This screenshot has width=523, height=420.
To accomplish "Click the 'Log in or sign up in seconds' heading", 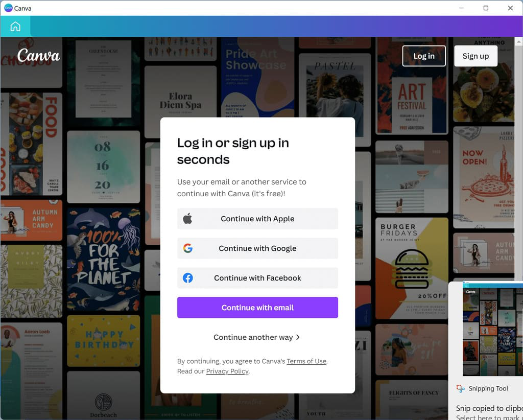I will point(233,151).
